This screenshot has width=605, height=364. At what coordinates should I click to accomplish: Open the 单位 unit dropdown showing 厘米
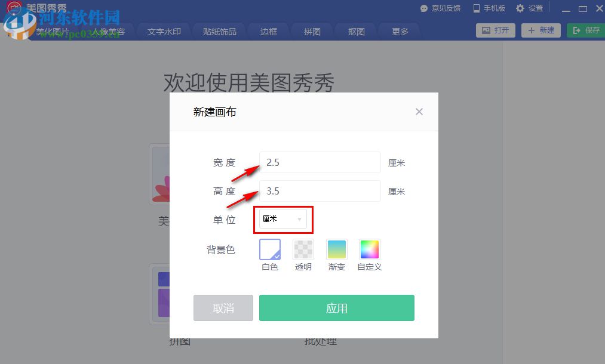(x=282, y=218)
